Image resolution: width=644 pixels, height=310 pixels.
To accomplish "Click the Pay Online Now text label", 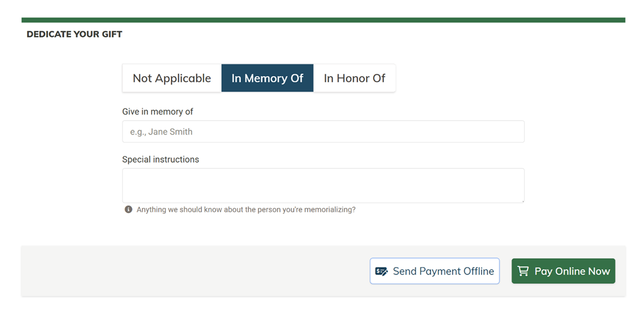I will click(x=572, y=271).
